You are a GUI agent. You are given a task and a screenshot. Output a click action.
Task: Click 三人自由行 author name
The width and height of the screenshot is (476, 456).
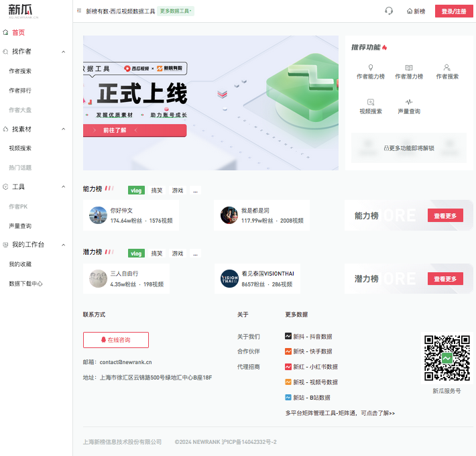(124, 274)
